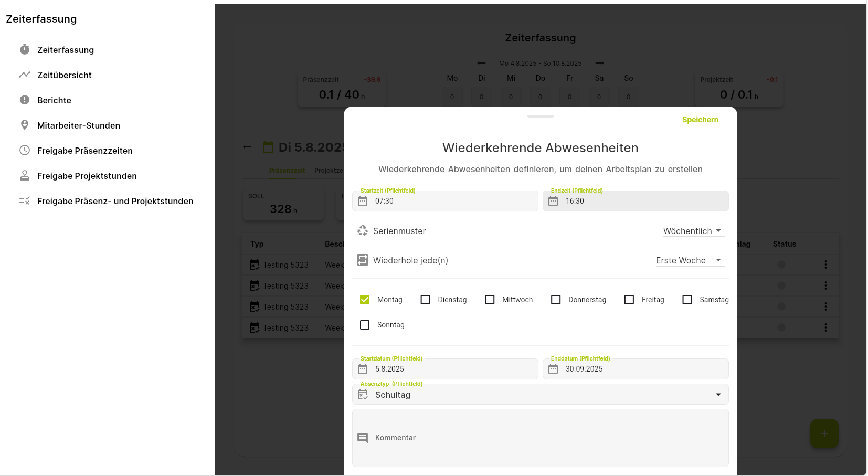
Task: Click the Projektzeit 0 / 0.1 card
Action: coord(739,89)
